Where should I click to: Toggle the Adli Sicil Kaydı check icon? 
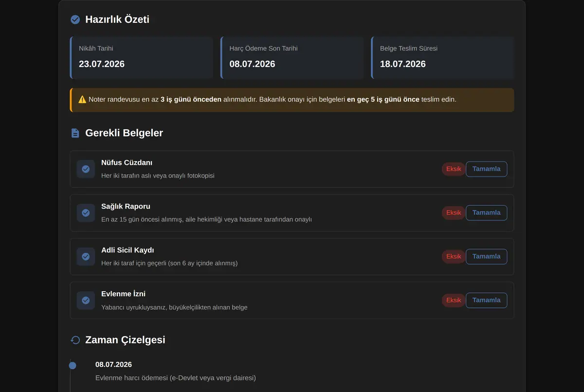(x=86, y=256)
